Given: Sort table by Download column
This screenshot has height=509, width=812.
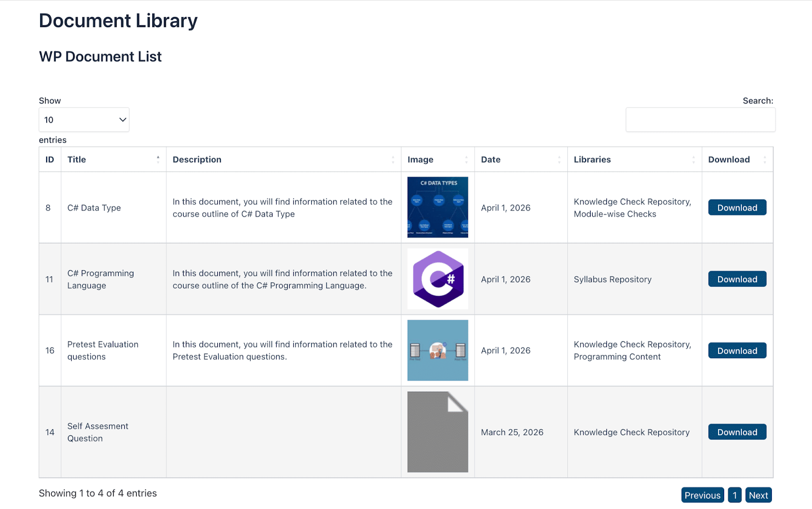Looking at the screenshot, I should tap(737, 160).
